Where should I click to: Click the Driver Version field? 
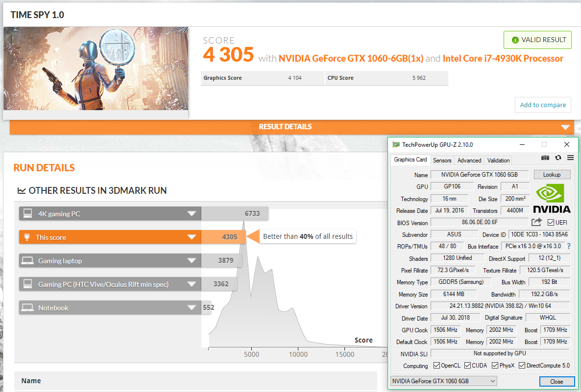pos(500,306)
